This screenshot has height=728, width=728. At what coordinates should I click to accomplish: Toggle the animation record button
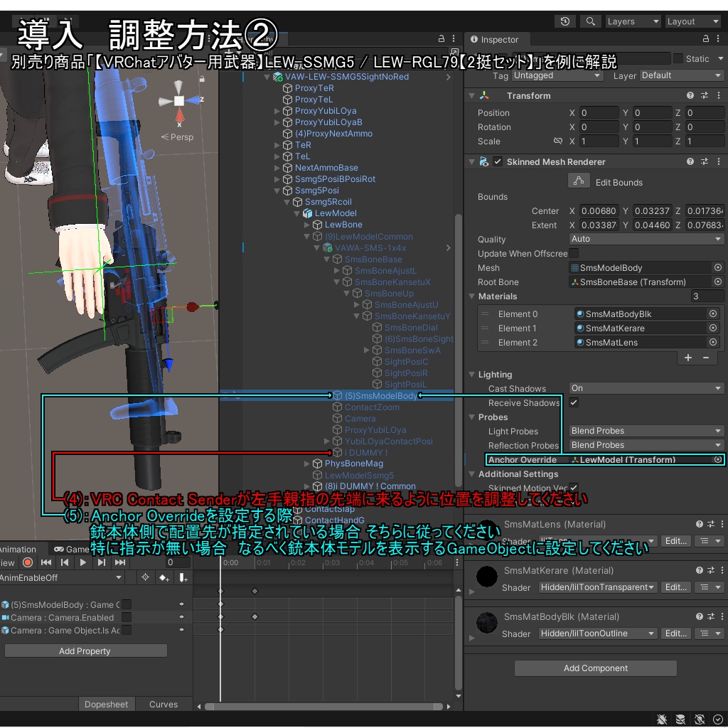coord(28,562)
